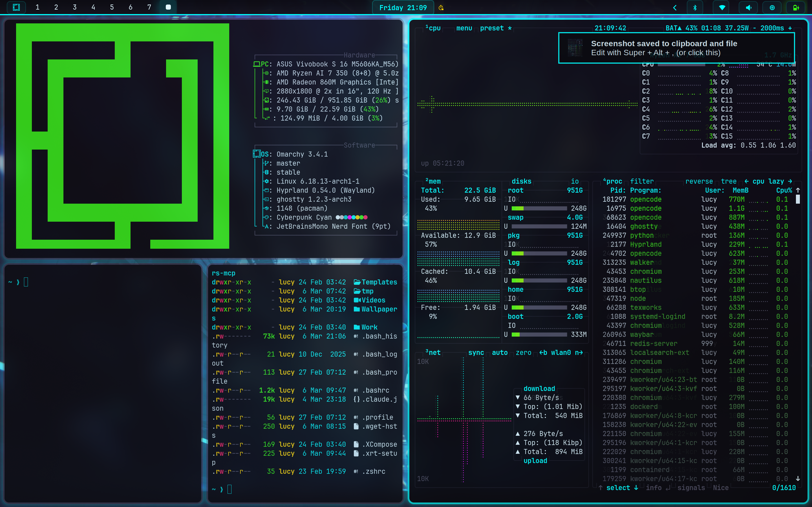Cycle to next network interface after wlan0
Viewport: 812px width, 507px height.
coord(579,352)
